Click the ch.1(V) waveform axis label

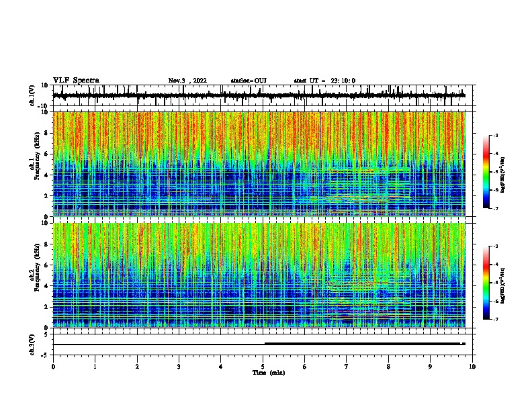[32, 95]
